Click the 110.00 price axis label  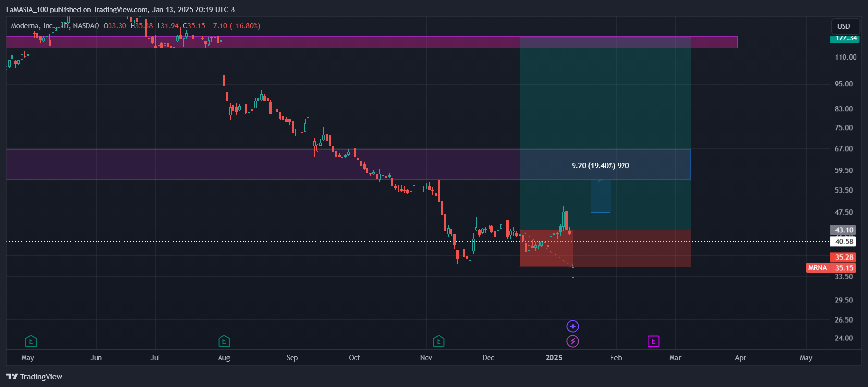845,57
